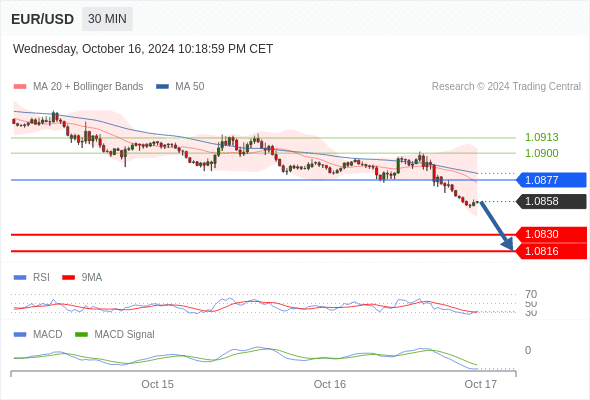
Task: Select the black 1.0858 current price tag
Action: [x=551, y=201]
